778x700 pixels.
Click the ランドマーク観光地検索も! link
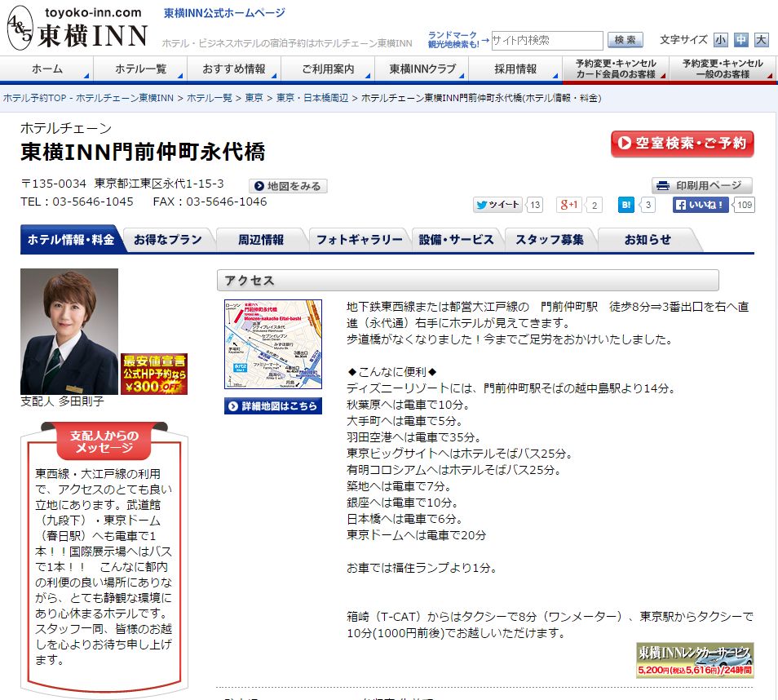tap(453, 40)
